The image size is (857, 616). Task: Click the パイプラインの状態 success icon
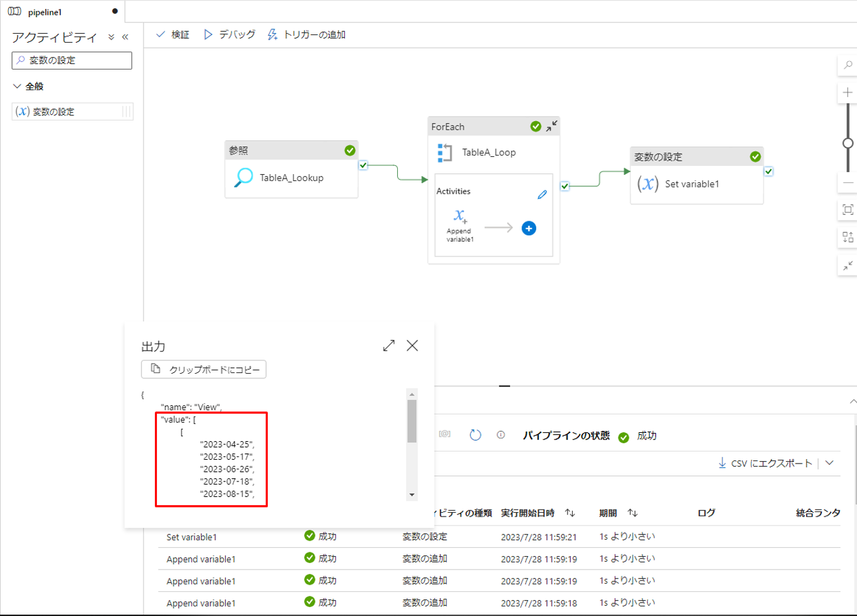tap(624, 437)
